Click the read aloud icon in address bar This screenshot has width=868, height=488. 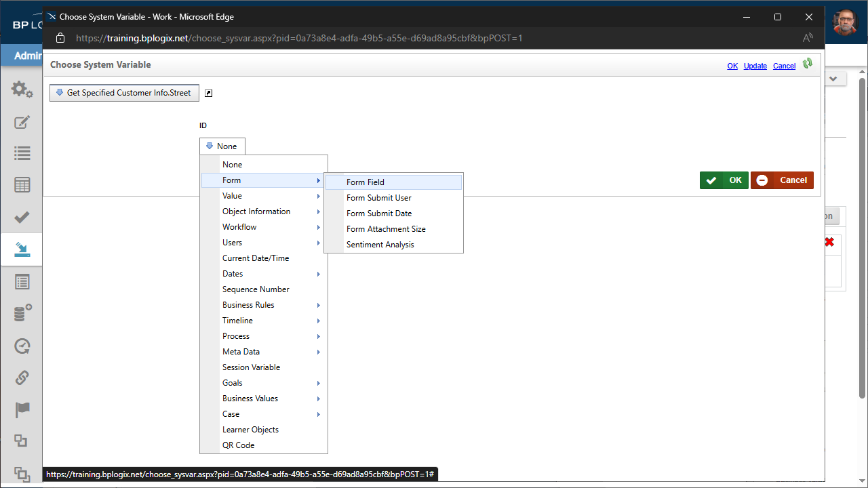tap(808, 38)
